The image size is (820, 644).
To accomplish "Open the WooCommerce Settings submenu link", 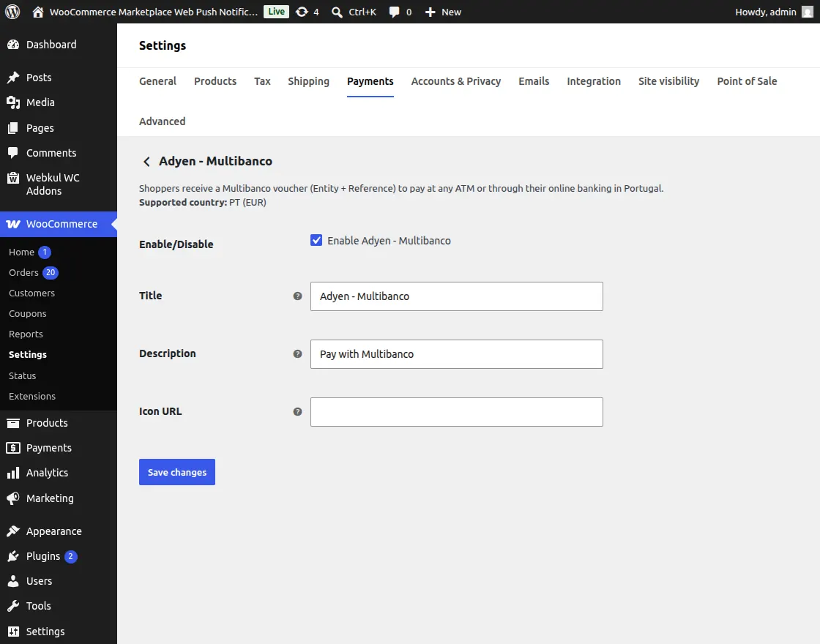I will coord(28,354).
